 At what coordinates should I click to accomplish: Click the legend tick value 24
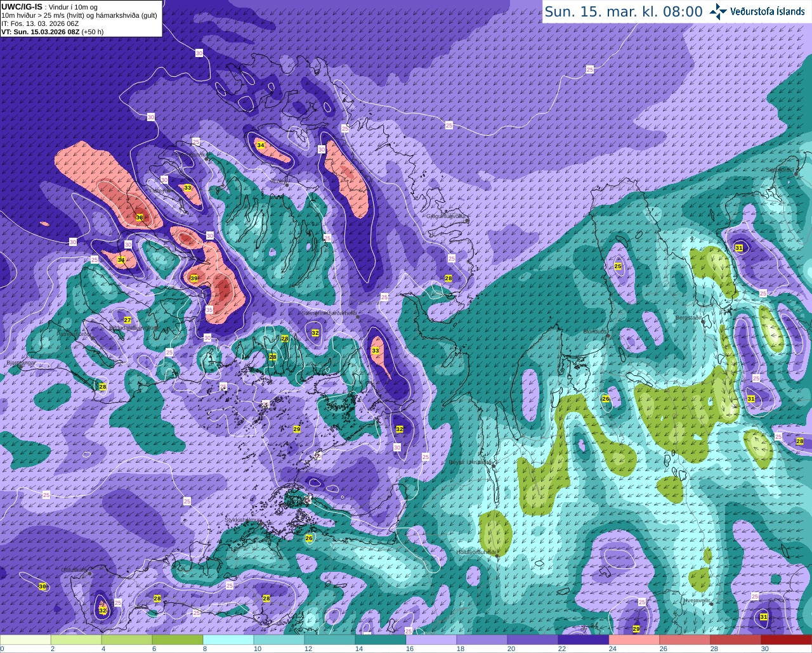[x=613, y=649]
